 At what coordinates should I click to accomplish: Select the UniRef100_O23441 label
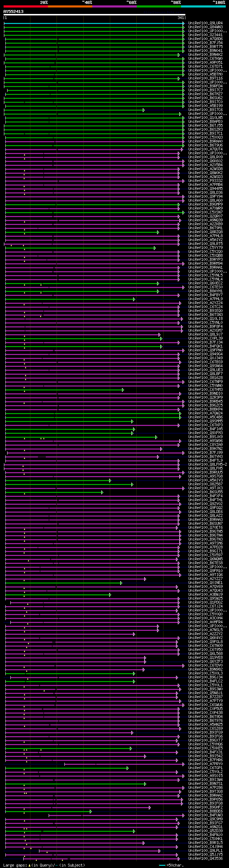[205, 35]
